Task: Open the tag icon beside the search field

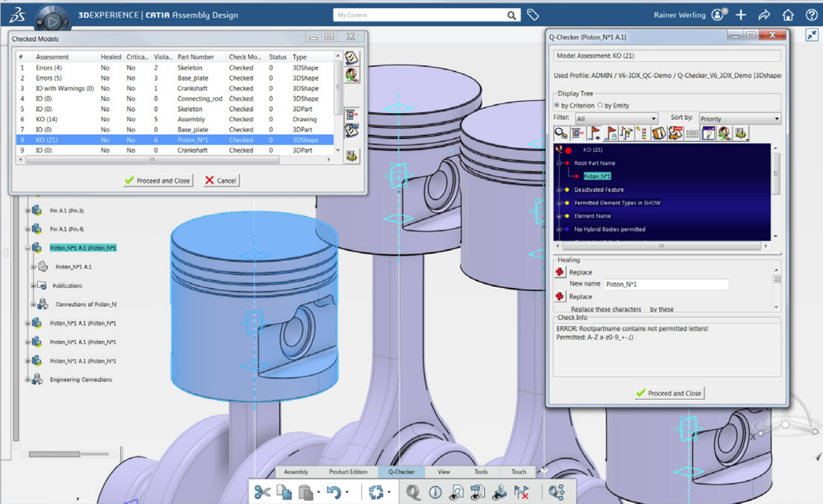Action: [533, 14]
